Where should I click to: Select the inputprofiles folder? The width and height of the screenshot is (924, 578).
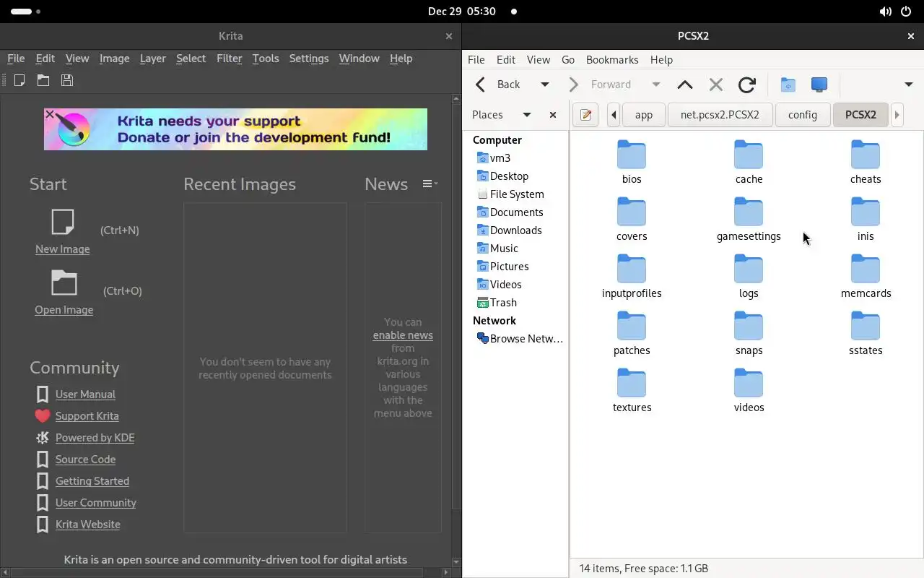point(632,277)
